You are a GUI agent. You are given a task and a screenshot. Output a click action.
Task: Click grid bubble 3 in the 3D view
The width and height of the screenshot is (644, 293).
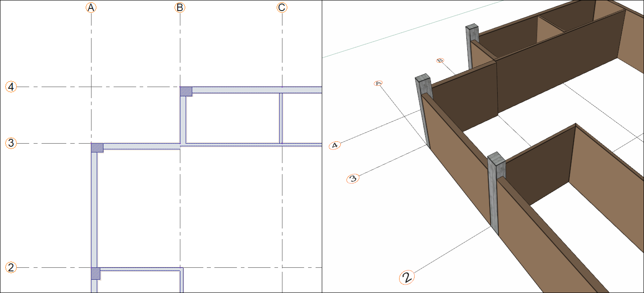(x=353, y=179)
